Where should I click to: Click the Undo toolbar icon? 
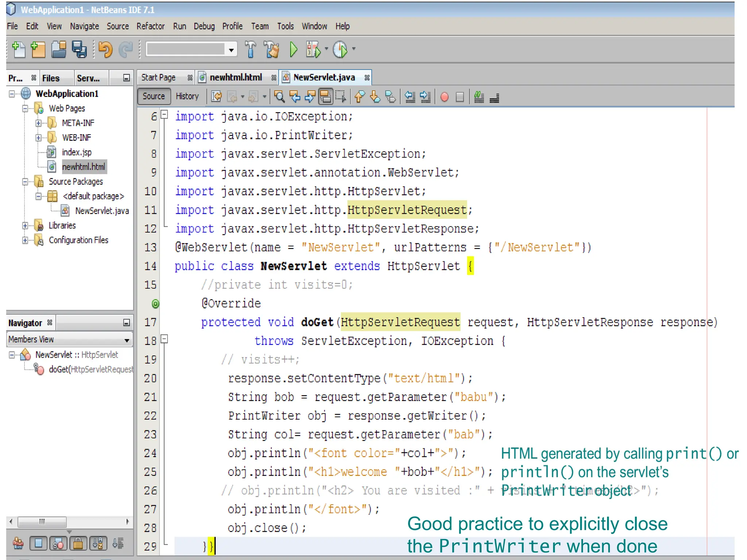(105, 50)
